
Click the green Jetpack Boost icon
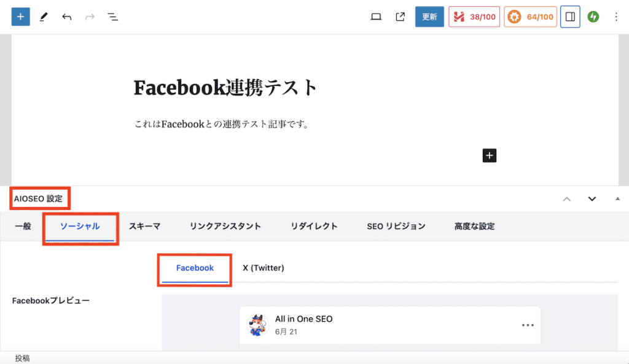pos(593,17)
